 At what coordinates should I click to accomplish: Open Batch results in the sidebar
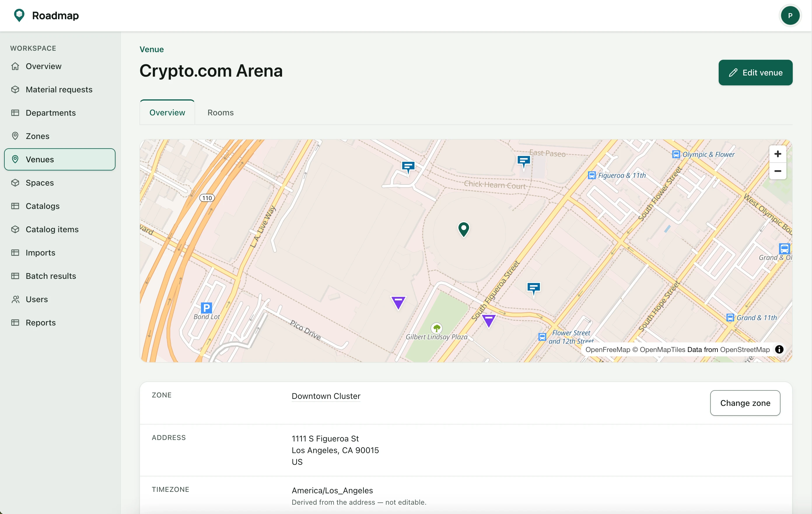[60, 276]
